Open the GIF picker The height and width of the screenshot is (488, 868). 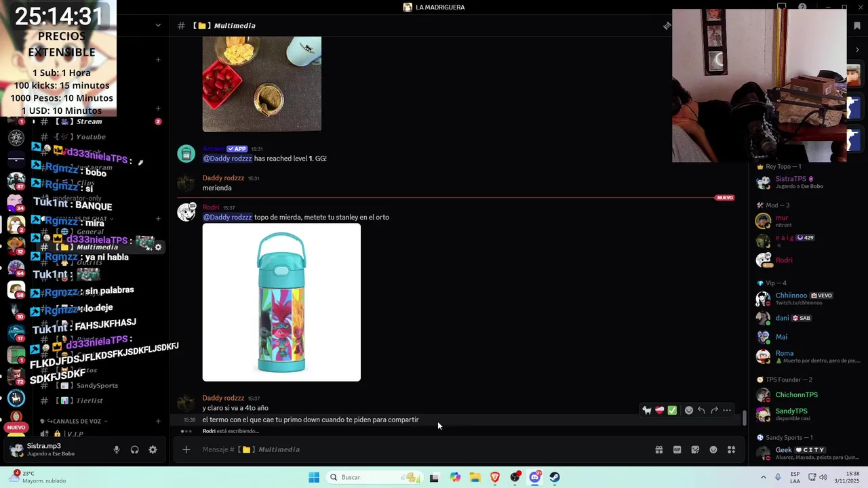point(677,449)
